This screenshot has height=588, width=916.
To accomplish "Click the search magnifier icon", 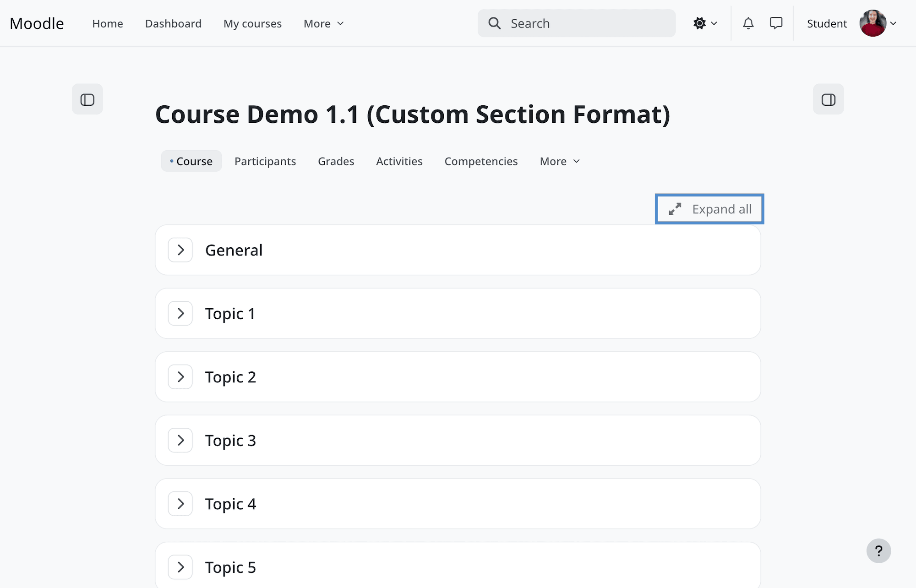I will tap(494, 23).
